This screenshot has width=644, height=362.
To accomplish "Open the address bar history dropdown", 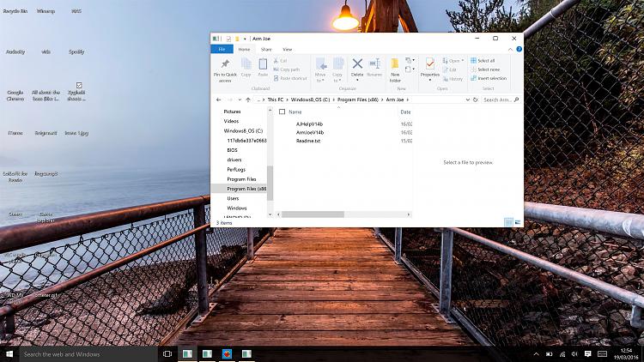I will coord(467,100).
